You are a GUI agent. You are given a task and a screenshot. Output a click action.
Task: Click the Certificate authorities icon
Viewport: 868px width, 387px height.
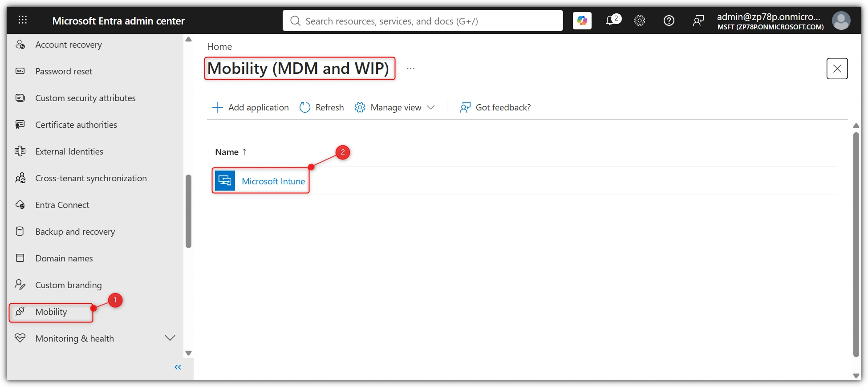(x=20, y=125)
